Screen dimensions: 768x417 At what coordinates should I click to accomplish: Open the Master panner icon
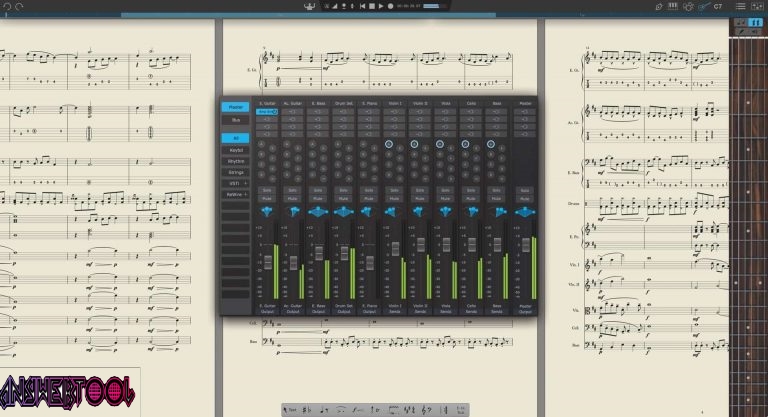pos(525,212)
